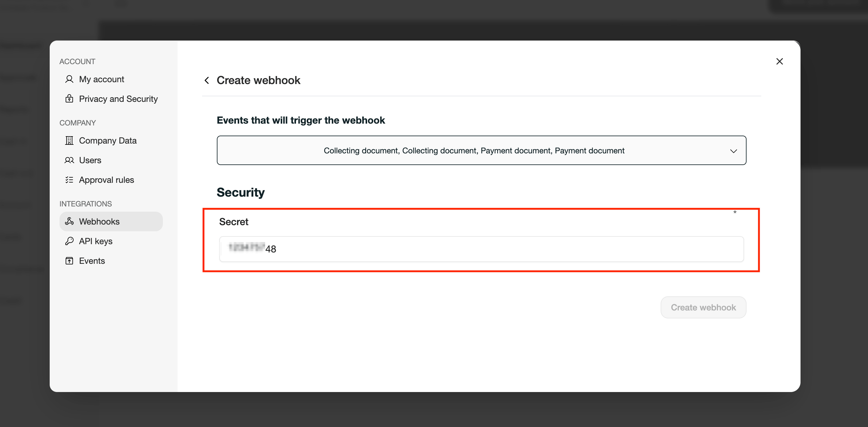Click the Privacy and Security lock icon
The image size is (868, 427).
pyautogui.click(x=69, y=98)
